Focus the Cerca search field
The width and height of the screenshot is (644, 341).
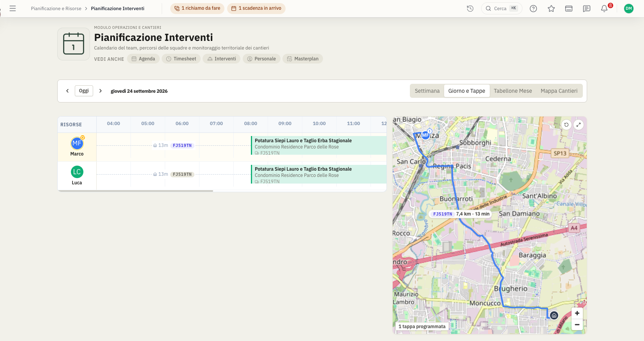(502, 8)
